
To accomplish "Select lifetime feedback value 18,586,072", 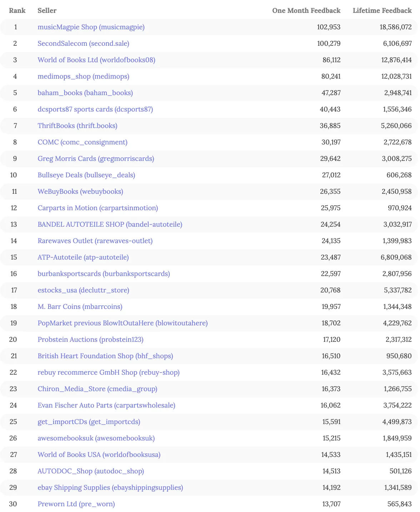I will [396, 27].
